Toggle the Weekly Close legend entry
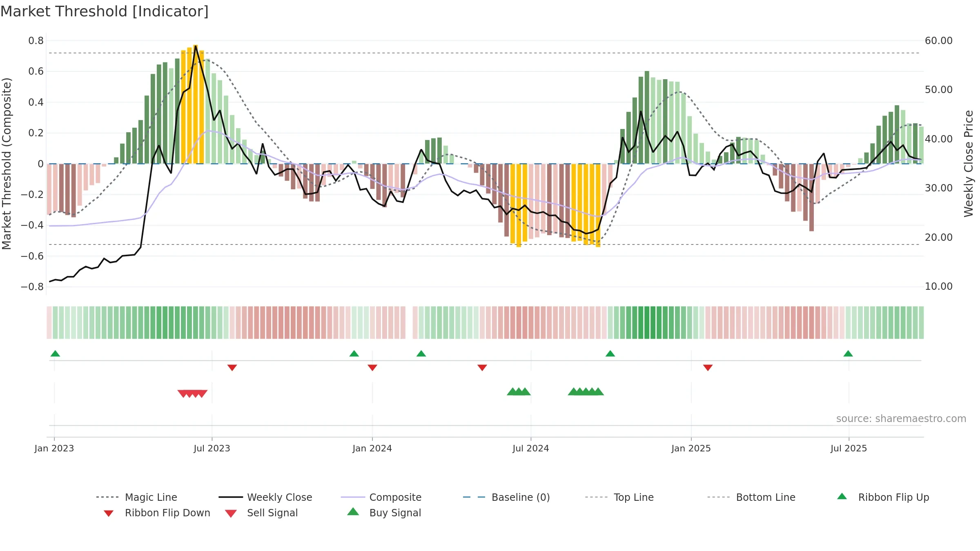The width and height of the screenshot is (980, 551). (265, 497)
